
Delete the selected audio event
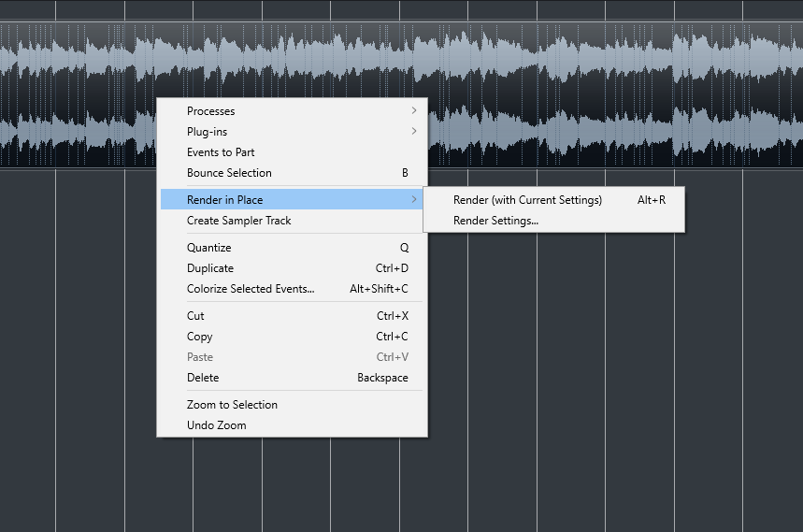[203, 378]
